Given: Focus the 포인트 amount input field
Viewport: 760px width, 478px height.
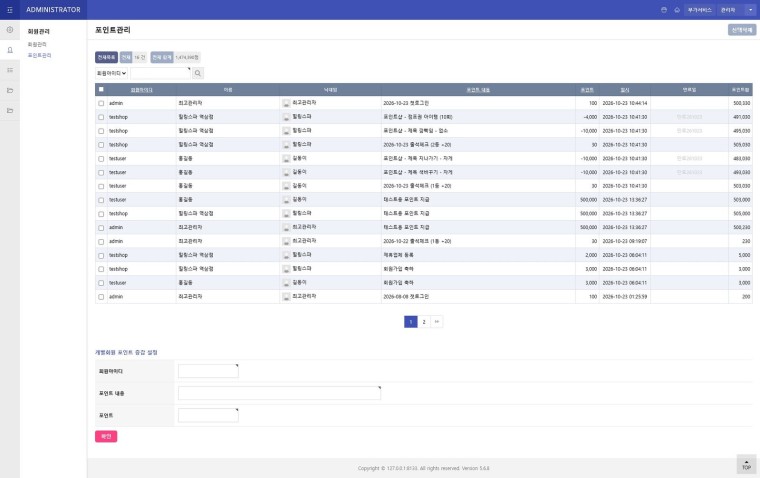Looking at the screenshot, I should point(208,415).
